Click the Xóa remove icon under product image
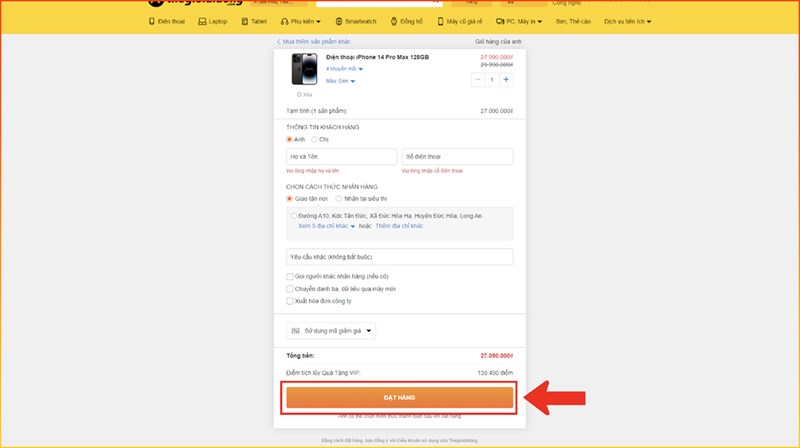Screen dimensions: 800x448 click(x=299, y=94)
